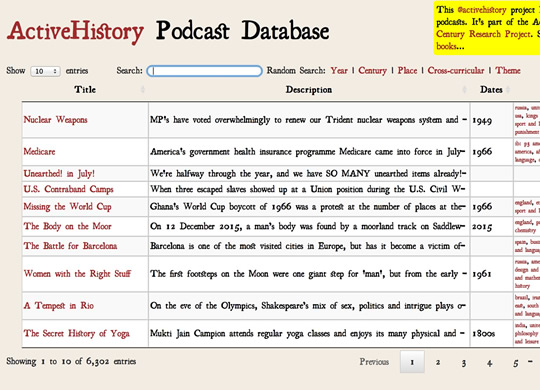Open the Medicare podcast link
Screen dimensions: 540x390
click(39, 152)
